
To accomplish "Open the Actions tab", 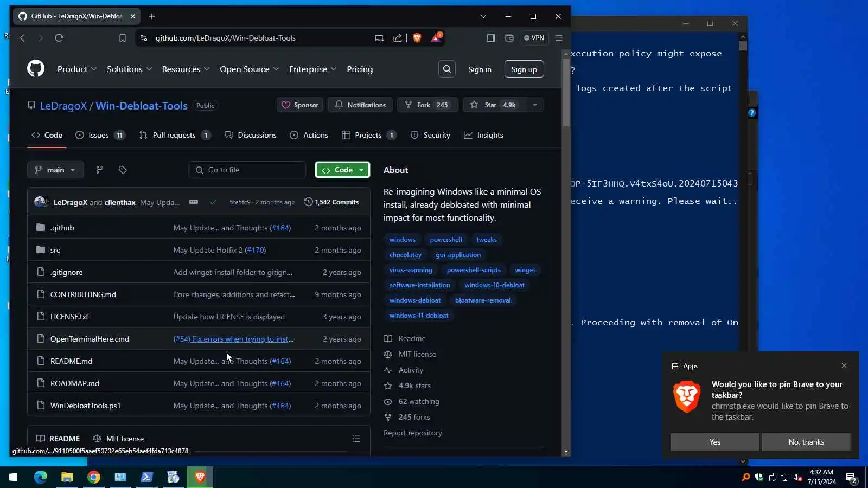I will pos(309,135).
